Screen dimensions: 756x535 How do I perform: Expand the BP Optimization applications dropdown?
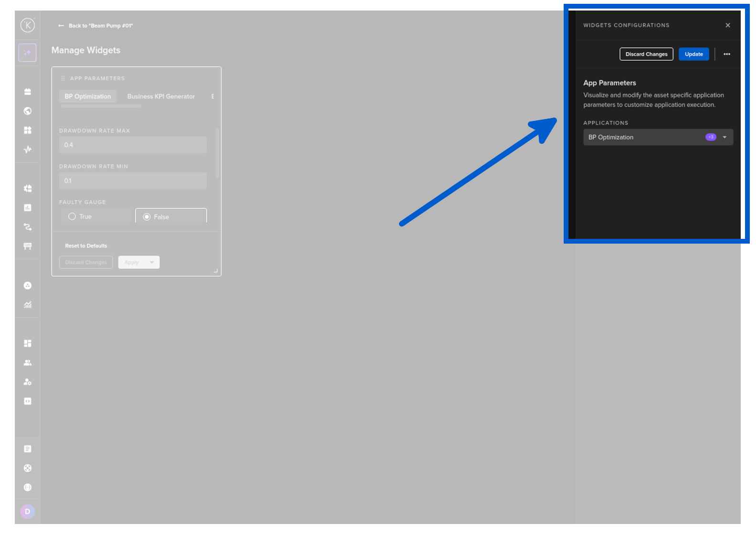(x=724, y=137)
